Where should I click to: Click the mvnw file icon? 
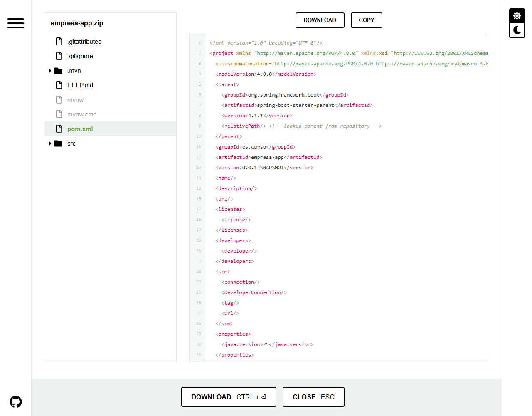tap(59, 100)
